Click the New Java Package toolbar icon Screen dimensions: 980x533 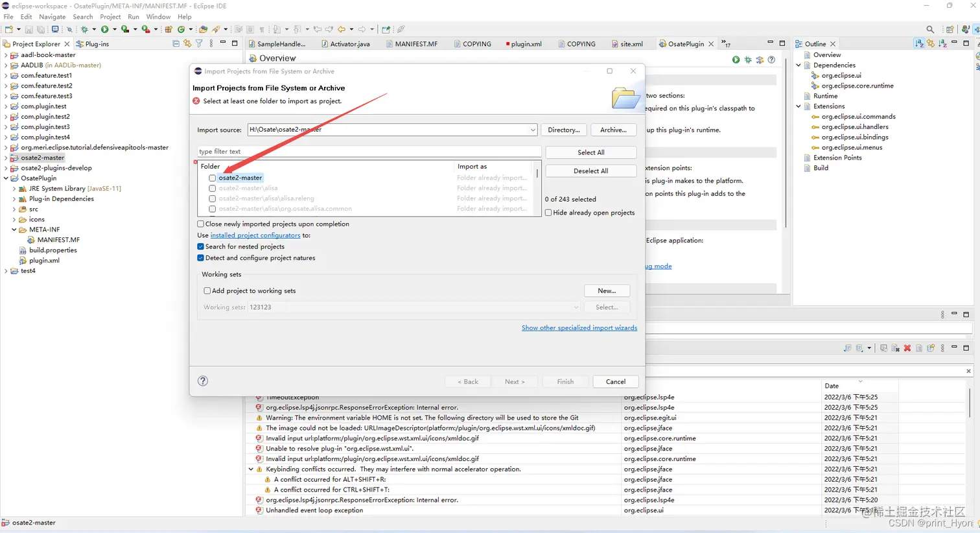pyautogui.click(x=169, y=29)
